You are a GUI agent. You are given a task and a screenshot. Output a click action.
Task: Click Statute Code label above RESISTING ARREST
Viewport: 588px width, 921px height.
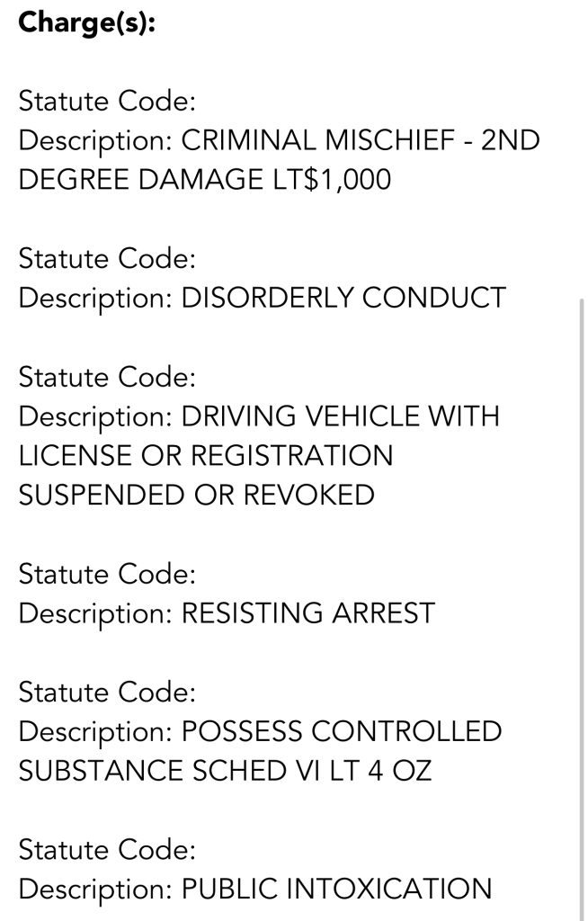coord(107,574)
